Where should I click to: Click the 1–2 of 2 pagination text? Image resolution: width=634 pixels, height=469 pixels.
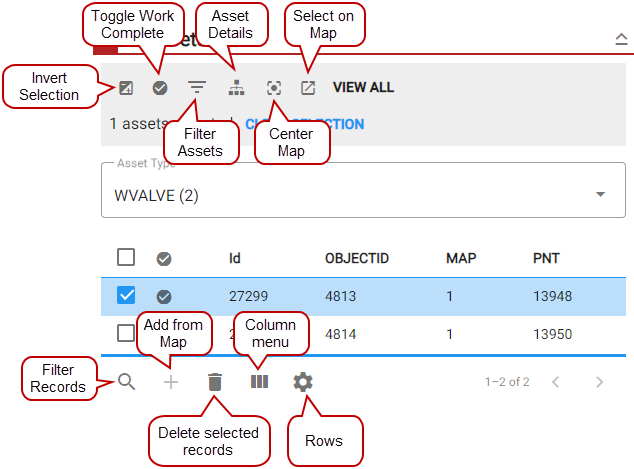point(507,382)
